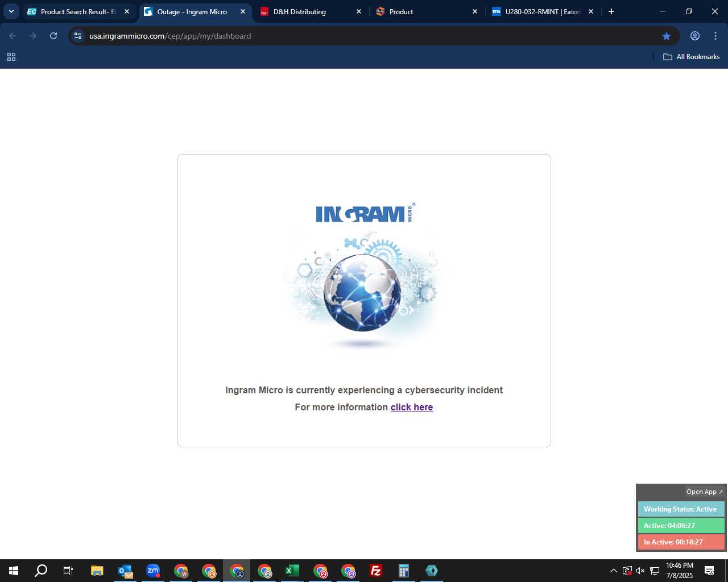
Task: Switch to the Product Search Result tab
Action: (x=78, y=11)
